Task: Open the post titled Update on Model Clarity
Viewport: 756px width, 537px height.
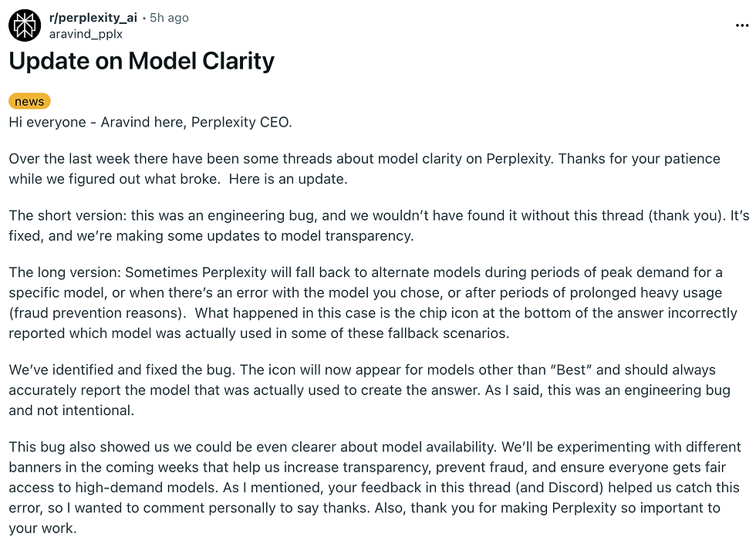Action: (141, 61)
